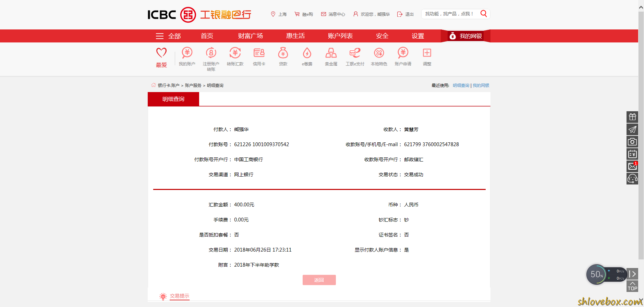Open mail icon with notification badge
This screenshot has height=307, width=644.
(x=632, y=166)
